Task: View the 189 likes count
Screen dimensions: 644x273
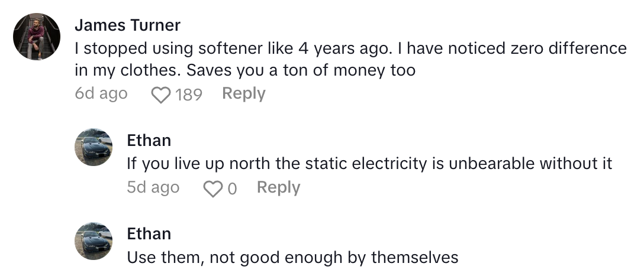Action: pyautogui.click(x=189, y=95)
